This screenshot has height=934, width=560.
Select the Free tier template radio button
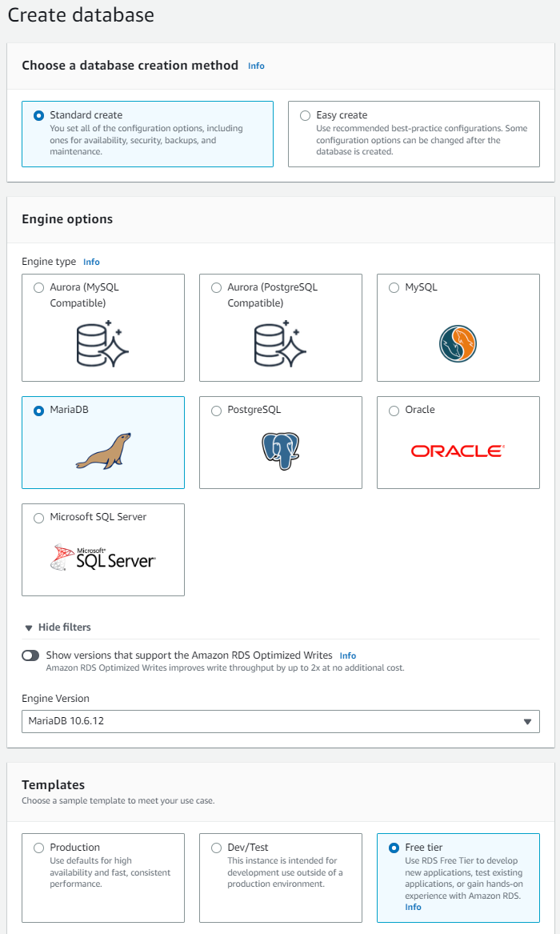click(394, 848)
